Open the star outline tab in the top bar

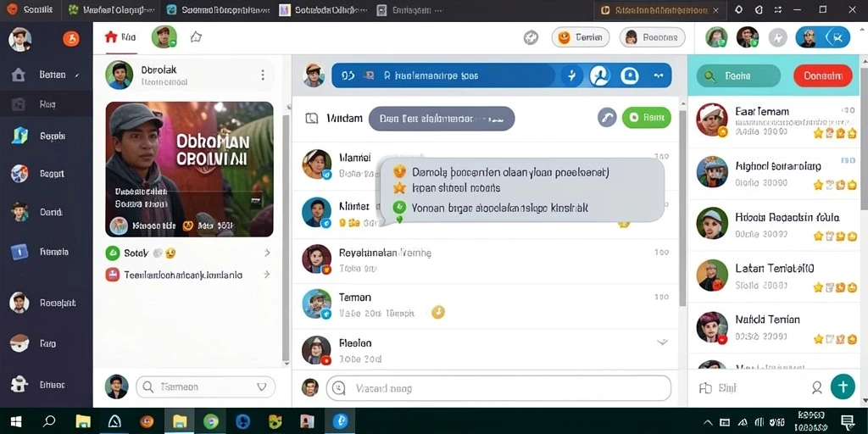pos(196,37)
